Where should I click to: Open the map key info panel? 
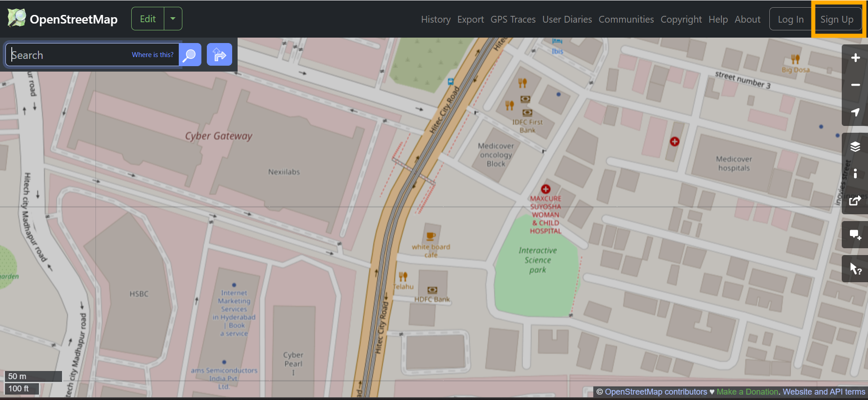tap(855, 173)
